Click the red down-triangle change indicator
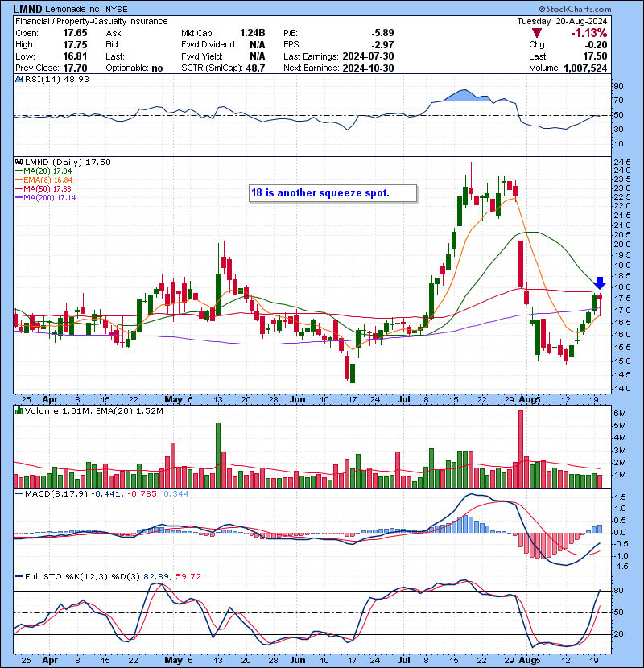 click(x=537, y=33)
